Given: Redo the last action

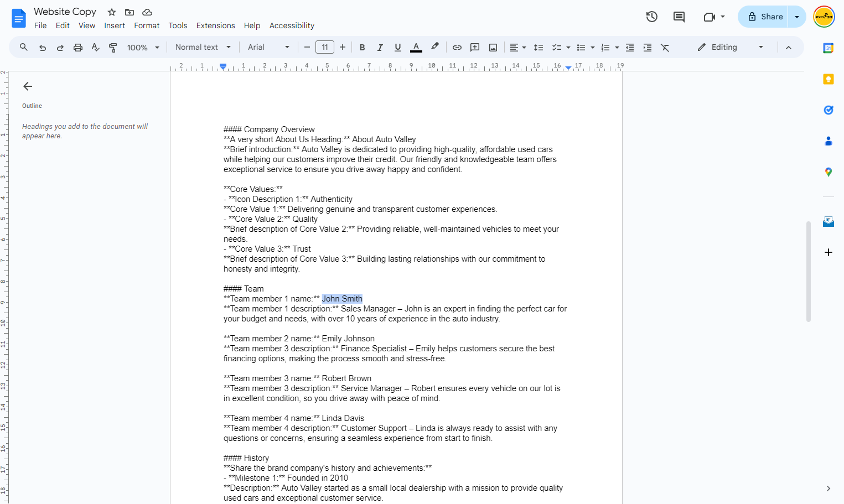Looking at the screenshot, I should pos(60,48).
